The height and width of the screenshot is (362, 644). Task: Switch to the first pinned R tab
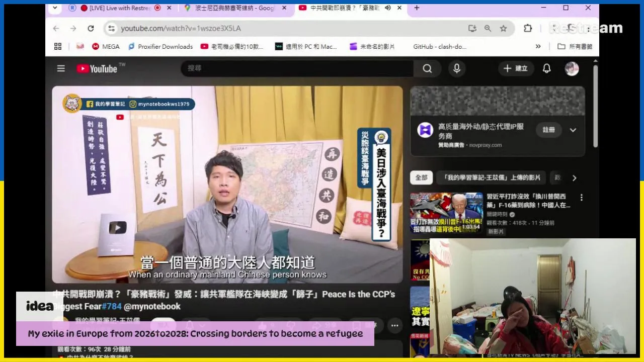[72, 8]
